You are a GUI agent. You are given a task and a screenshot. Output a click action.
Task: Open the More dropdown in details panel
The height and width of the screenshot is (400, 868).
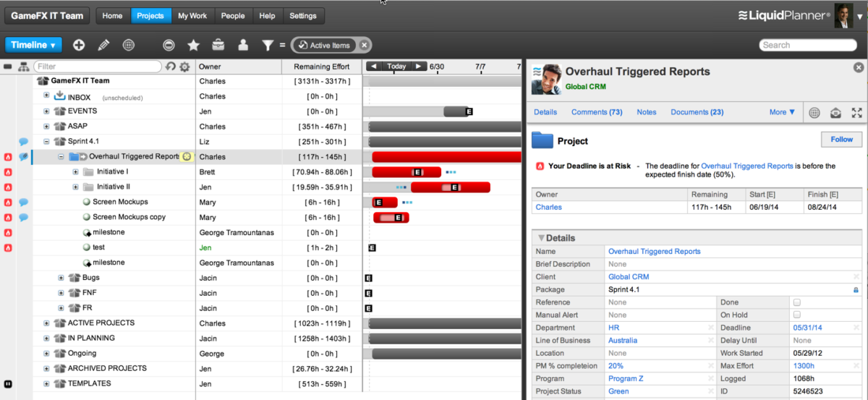coord(783,112)
